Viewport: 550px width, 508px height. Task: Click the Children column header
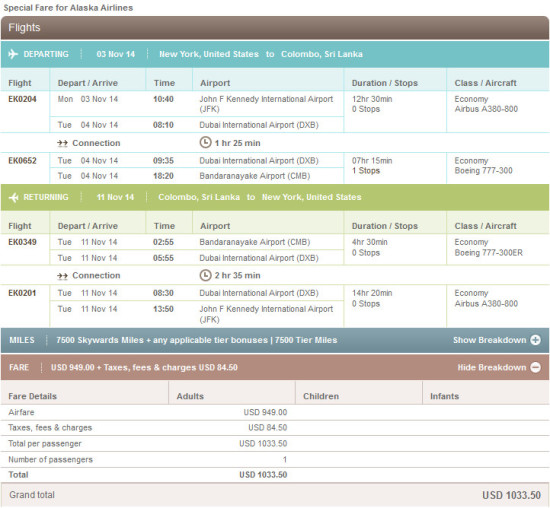tap(321, 396)
